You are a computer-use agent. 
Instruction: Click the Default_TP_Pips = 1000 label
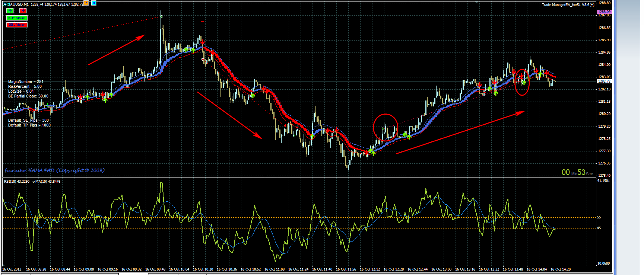pos(29,125)
